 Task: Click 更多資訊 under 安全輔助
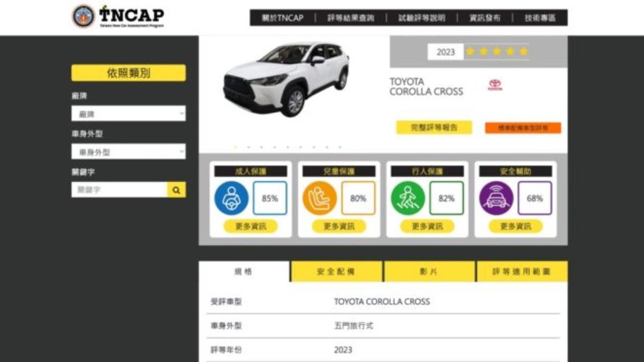(515, 226)
